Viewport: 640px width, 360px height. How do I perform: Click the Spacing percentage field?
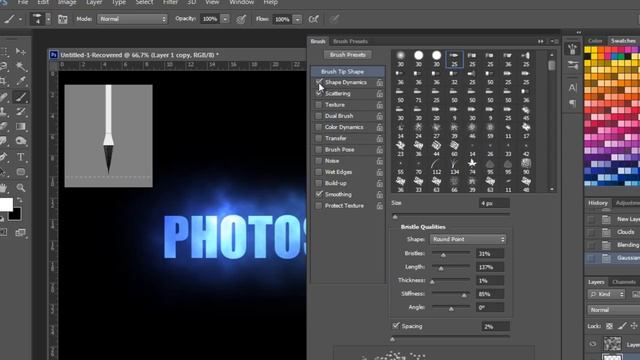pyautogui.click(x=496, y=327)
